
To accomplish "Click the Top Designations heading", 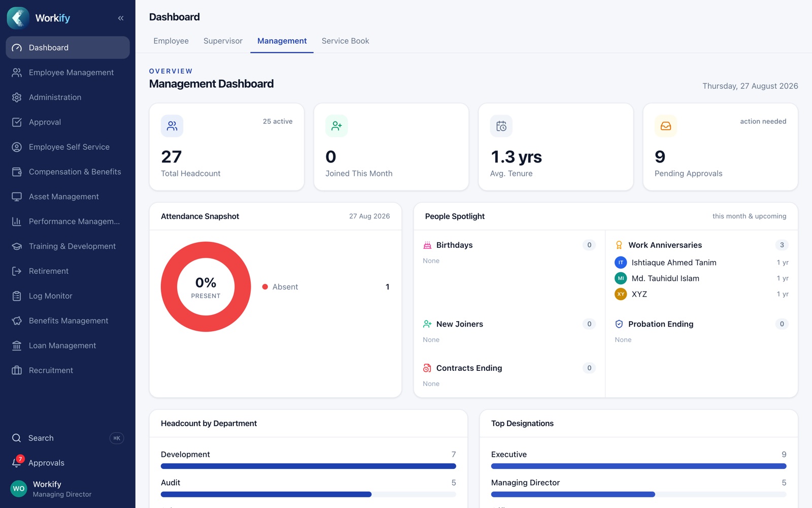I will (x=522, y=424).
